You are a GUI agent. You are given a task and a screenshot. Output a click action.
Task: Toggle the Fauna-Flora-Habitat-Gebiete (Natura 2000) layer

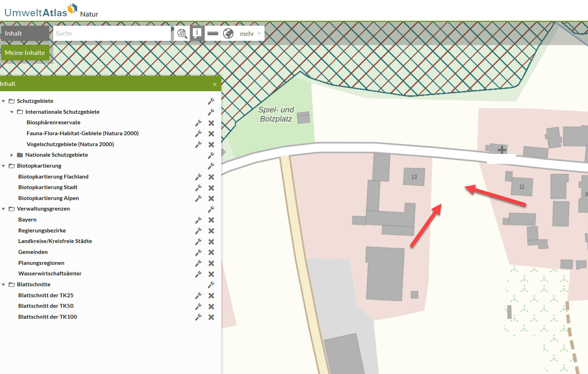click(82, 133)
